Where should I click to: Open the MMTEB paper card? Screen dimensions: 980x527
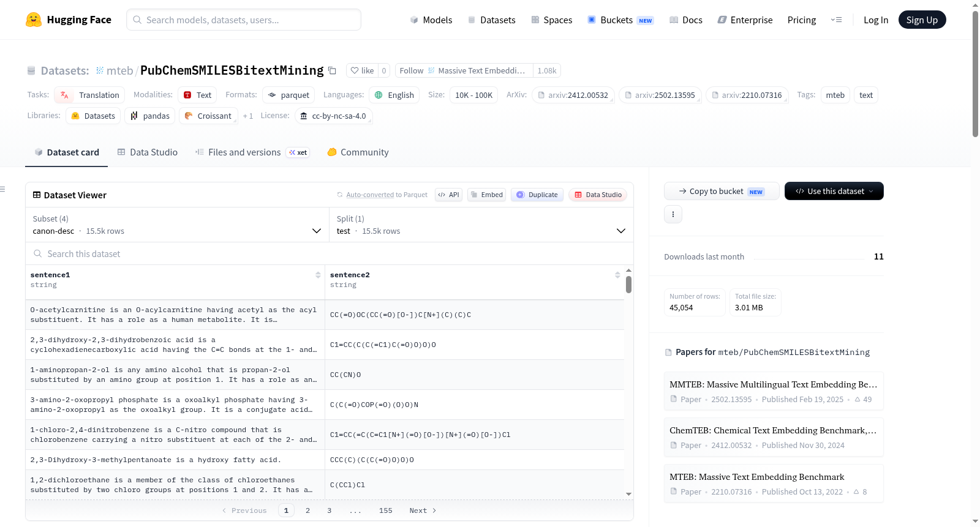tap(774, 391)
